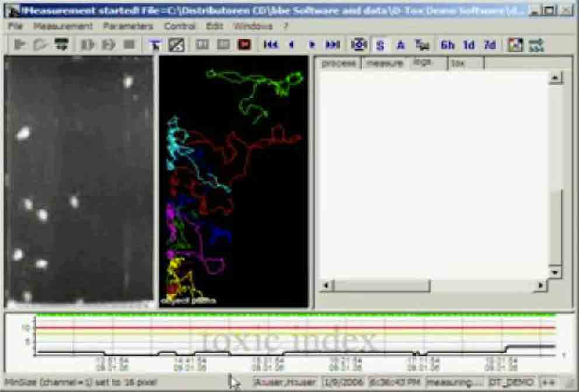Open the Parameters menu

(x=128, y=26)
